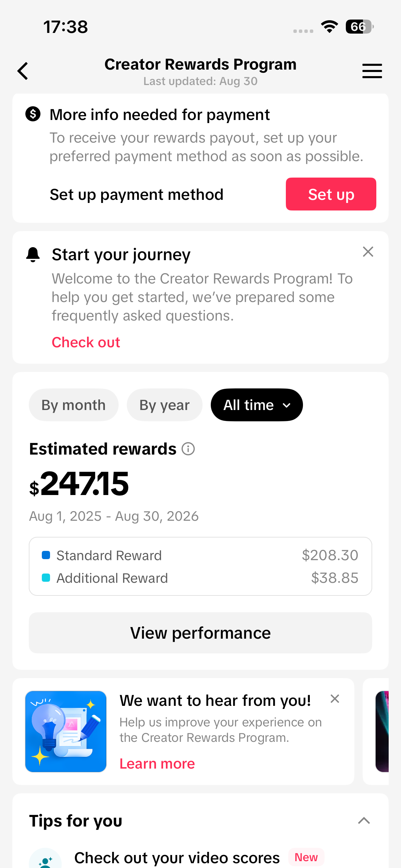Dismiss the Start your journey card

tap(368, 252)
